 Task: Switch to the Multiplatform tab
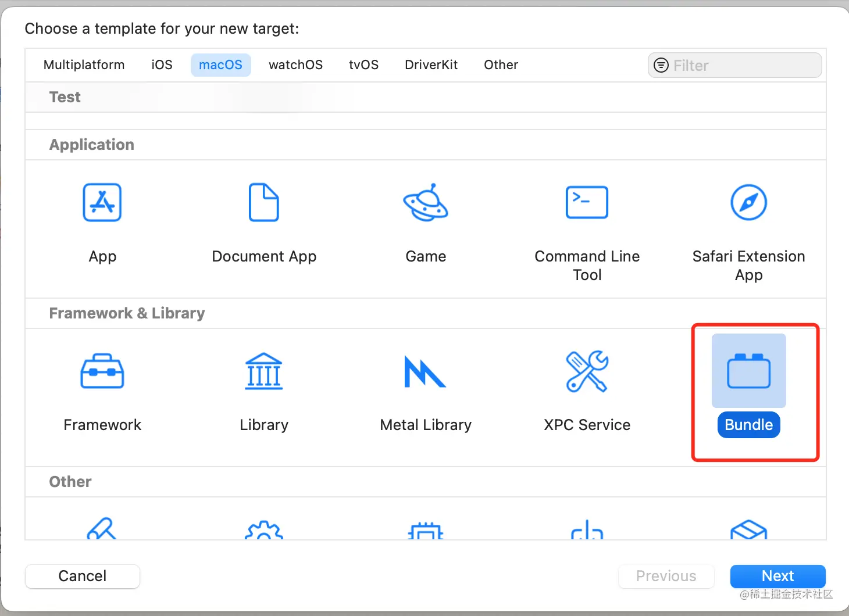coord(84,65)
